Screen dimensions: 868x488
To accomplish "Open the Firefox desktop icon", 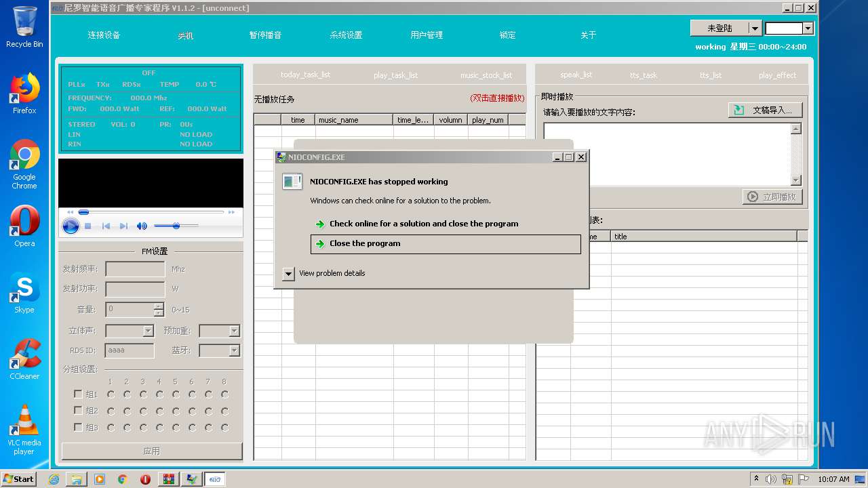I will (x=24, y=94).
